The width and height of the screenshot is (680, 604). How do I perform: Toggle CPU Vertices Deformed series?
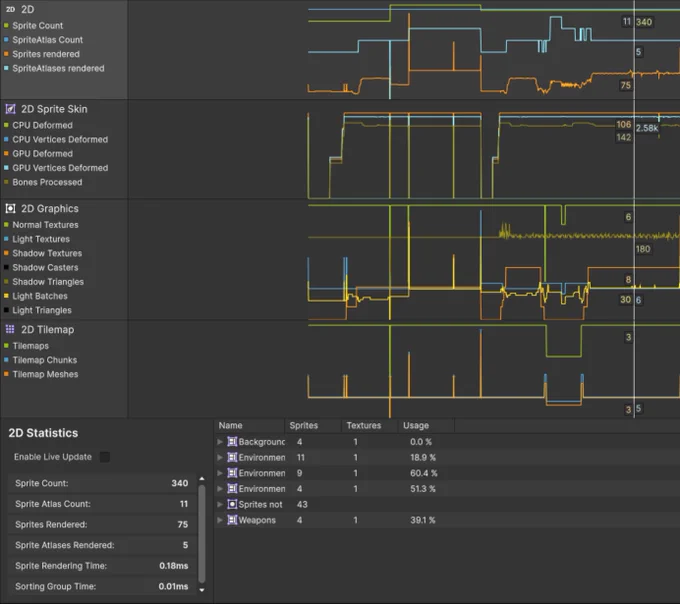(6, 140)
